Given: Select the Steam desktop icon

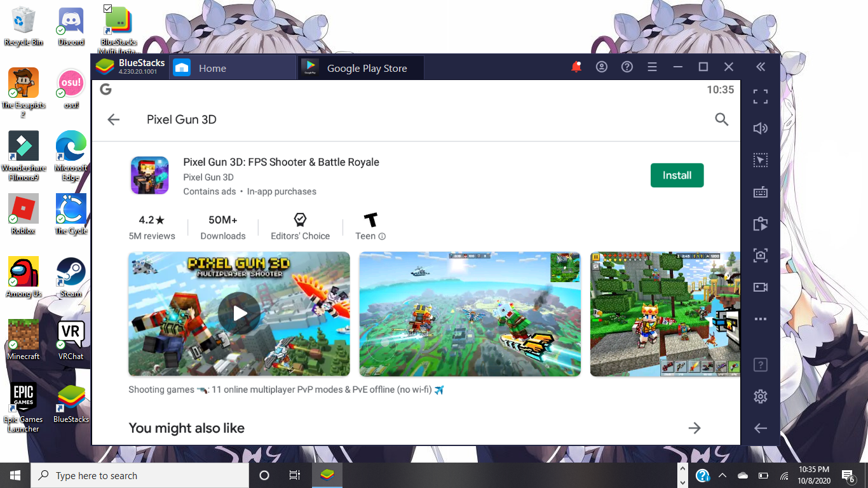Looking at the screenshot, I should pyautogui.click(x=71, y=277).
